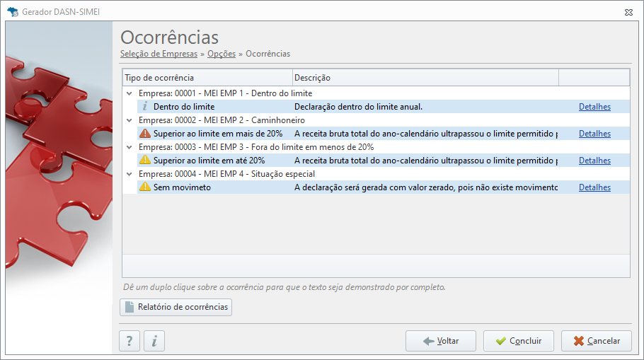Select the 'Dentro do limite' occurrence text
The image size is (644, 360).
point(184,107)
